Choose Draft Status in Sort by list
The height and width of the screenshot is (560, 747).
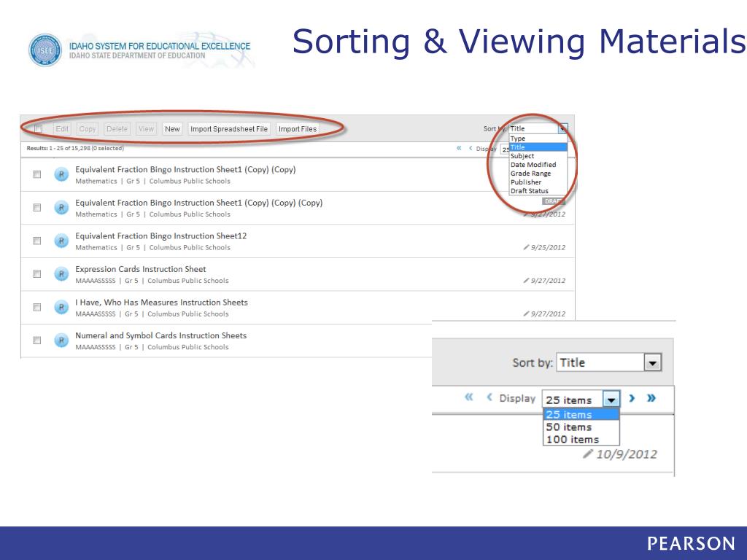click(538, 191)
